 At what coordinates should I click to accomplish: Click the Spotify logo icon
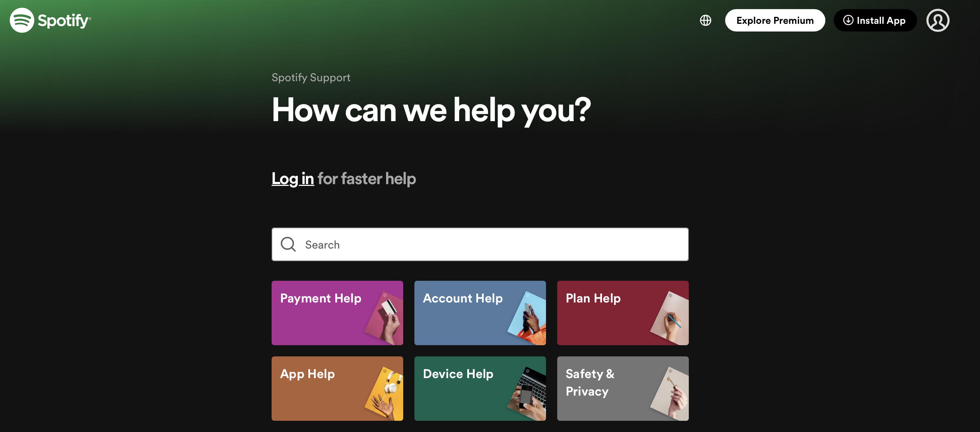click(22, 20)
